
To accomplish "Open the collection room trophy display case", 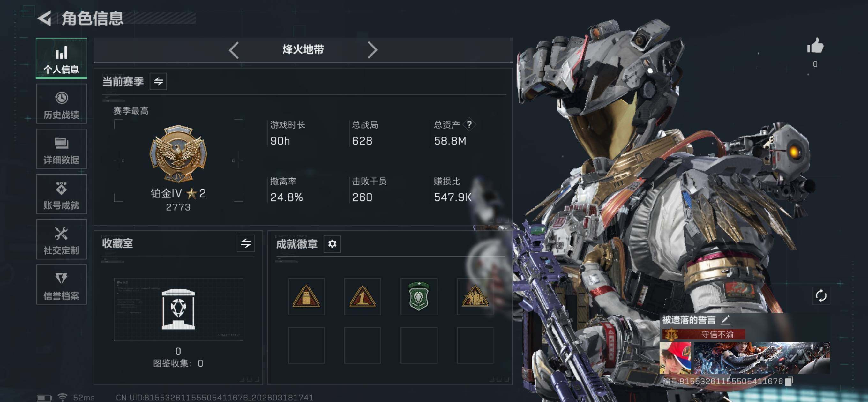I will tap(178, 309).
